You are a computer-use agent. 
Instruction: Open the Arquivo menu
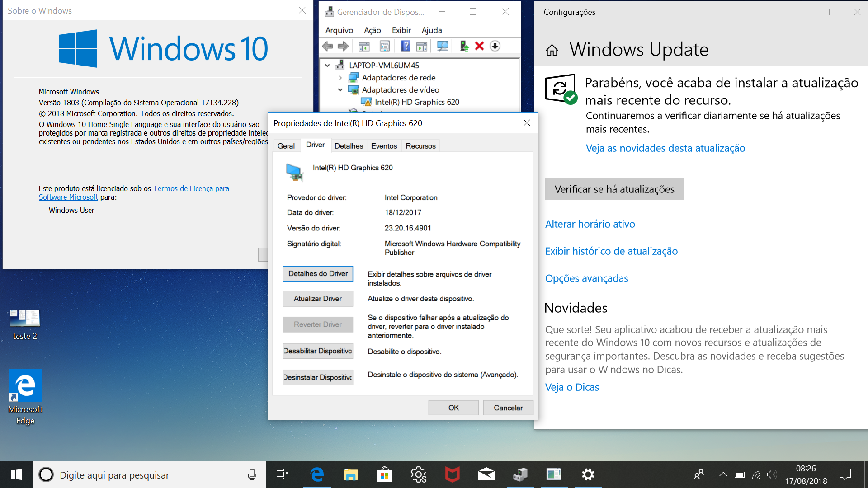339,30
